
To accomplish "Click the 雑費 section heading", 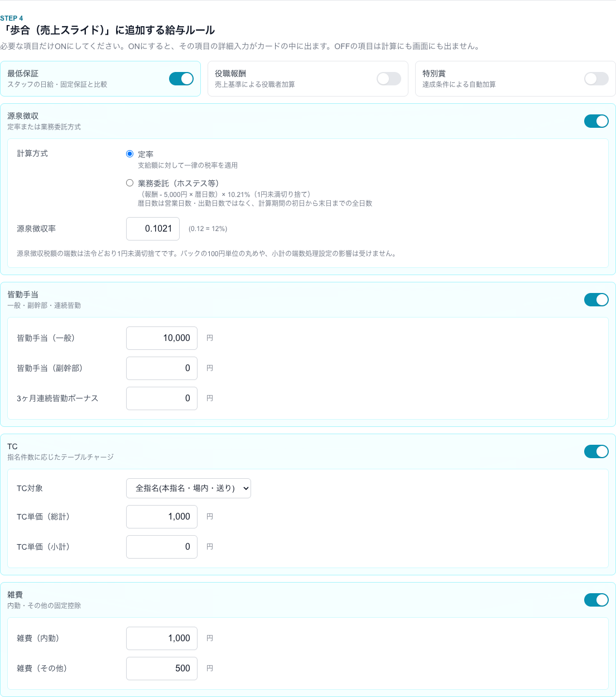I will pos(15,595).
